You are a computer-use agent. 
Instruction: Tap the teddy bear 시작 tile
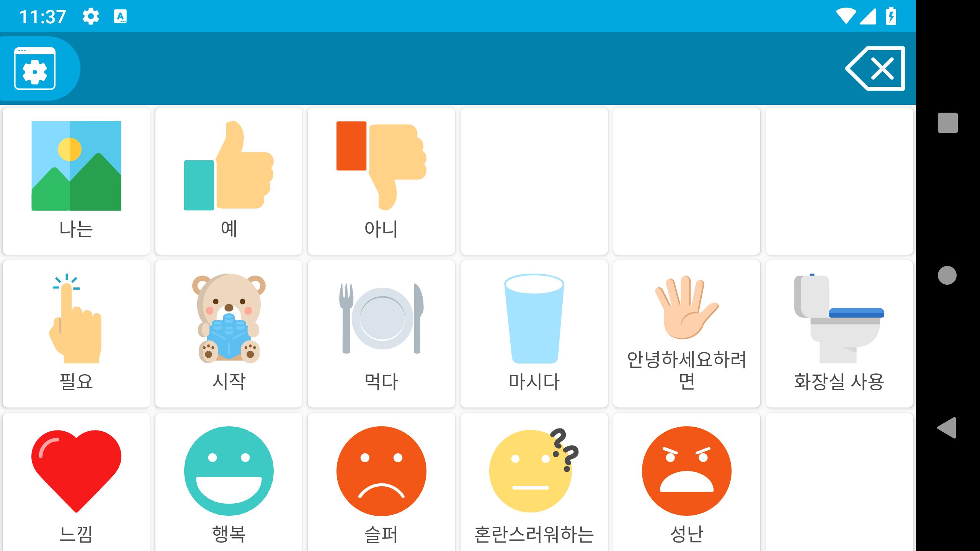tap(229, 334)
